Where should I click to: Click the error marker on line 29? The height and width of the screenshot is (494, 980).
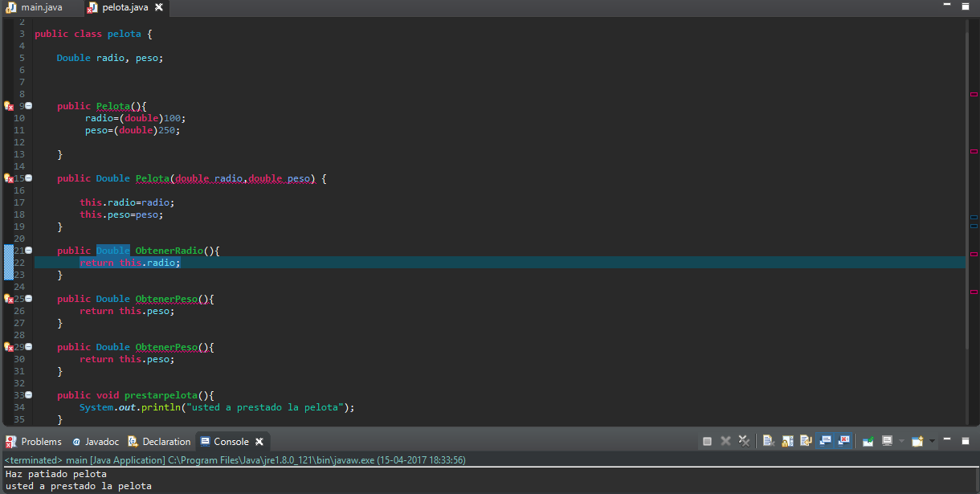click(x=9, y=347)
